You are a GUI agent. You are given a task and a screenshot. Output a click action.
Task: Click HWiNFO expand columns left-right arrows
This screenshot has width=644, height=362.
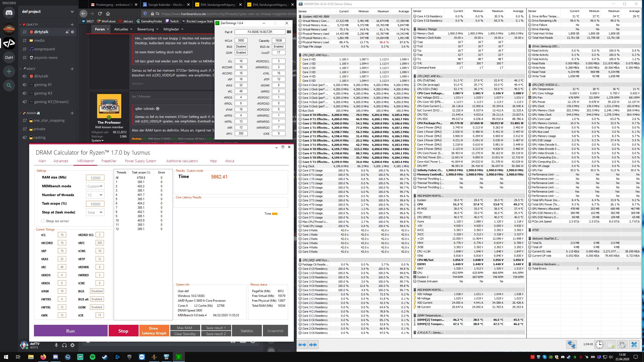click(302, 345)
